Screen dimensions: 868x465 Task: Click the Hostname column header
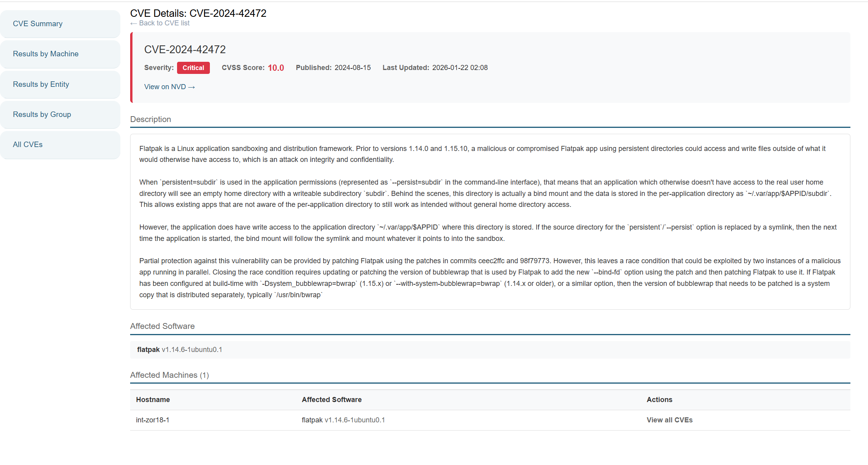(153, 400)
